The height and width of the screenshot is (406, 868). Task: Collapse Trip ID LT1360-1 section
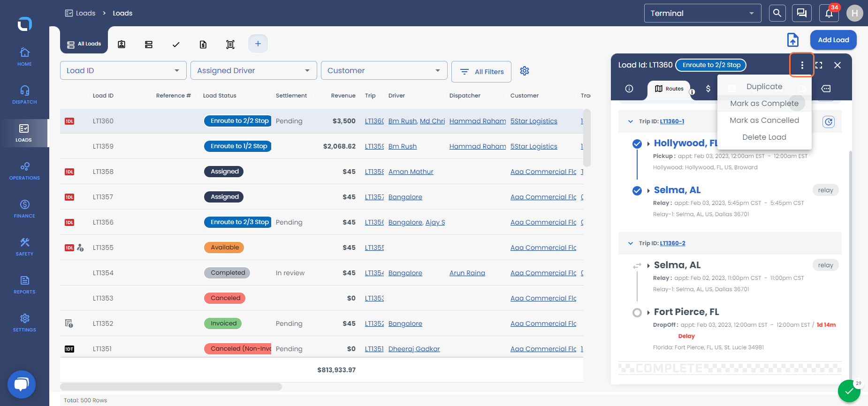[631, 121]
